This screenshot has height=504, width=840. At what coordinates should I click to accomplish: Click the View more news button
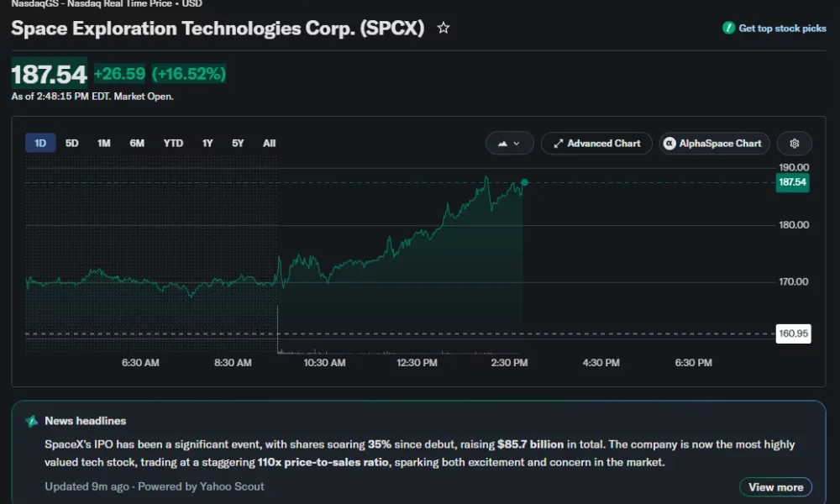tap(775, 487)
